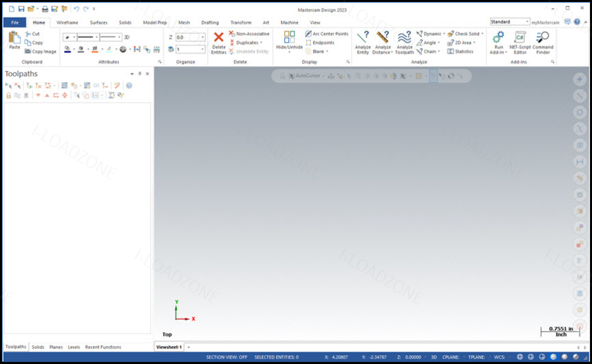Click the plus point tool in right sidebar
The image size is (592, 364).
pyautogui.click(x=580, y=79)
